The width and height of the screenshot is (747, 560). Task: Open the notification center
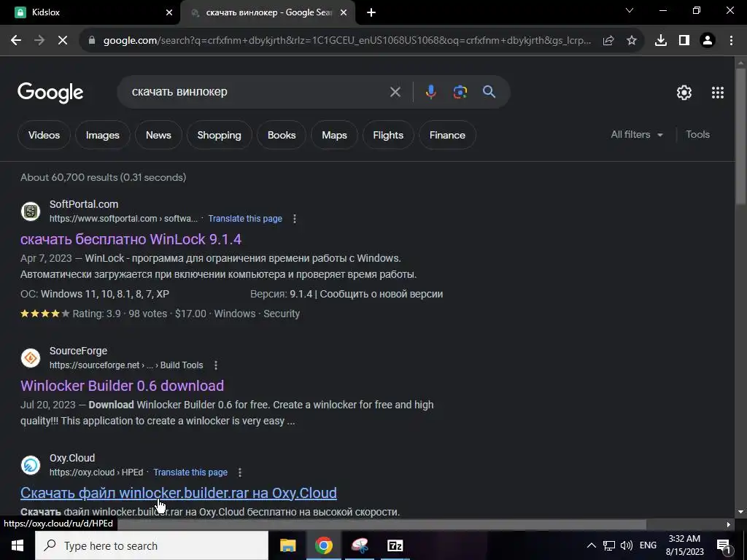(724, 545)
